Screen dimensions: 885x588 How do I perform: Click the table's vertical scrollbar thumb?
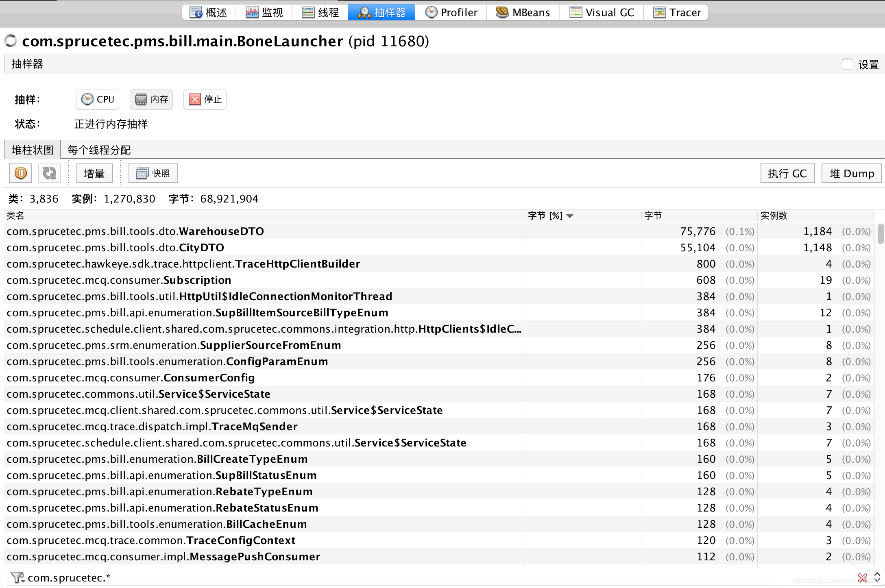click(x=881, y=233)
